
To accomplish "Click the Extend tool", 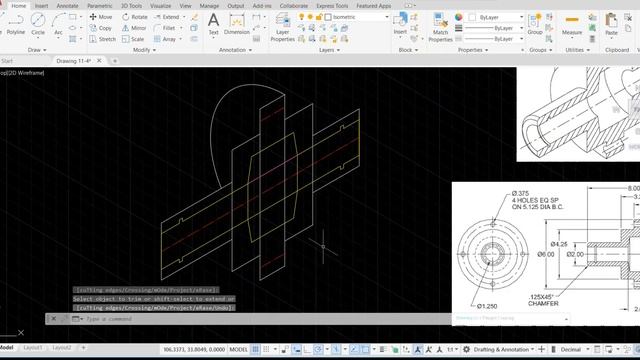I will 167,17.
